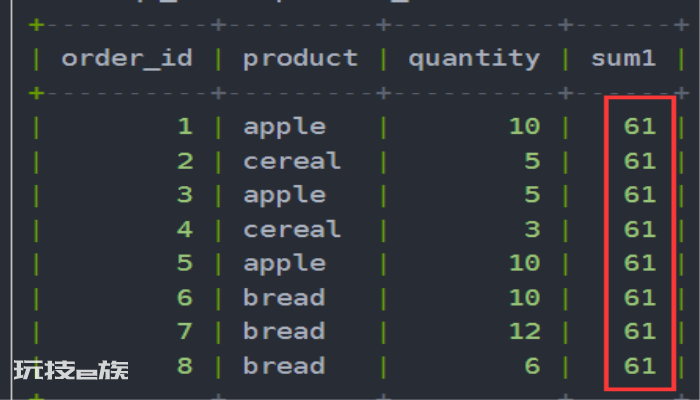Click the watermark logo text at bottom left
The width and height of the screenshot is (700, 400).
pos(71,370)
